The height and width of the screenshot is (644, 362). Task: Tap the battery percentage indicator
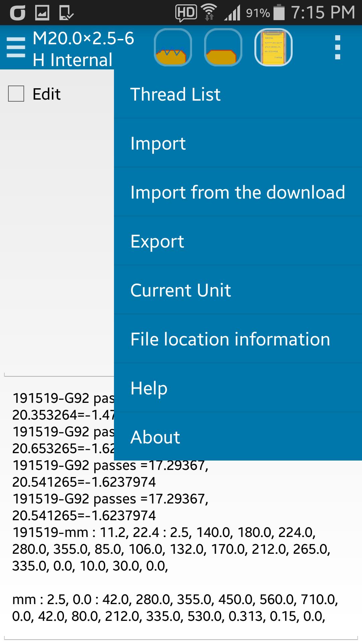[258, 13]
